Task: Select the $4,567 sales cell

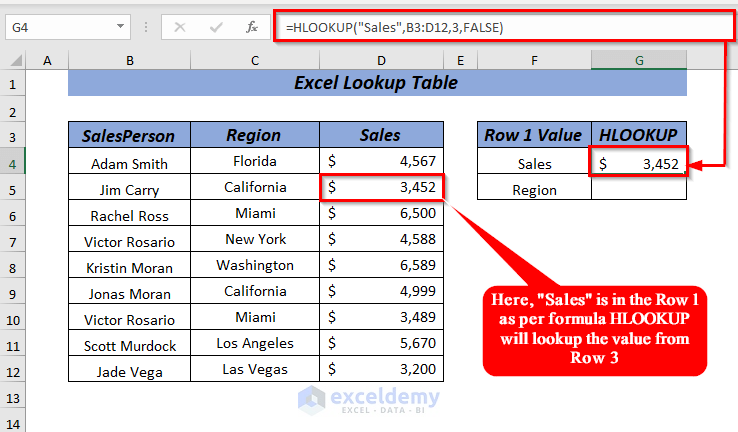Action: pyautogui.click(x=381, y=161)
